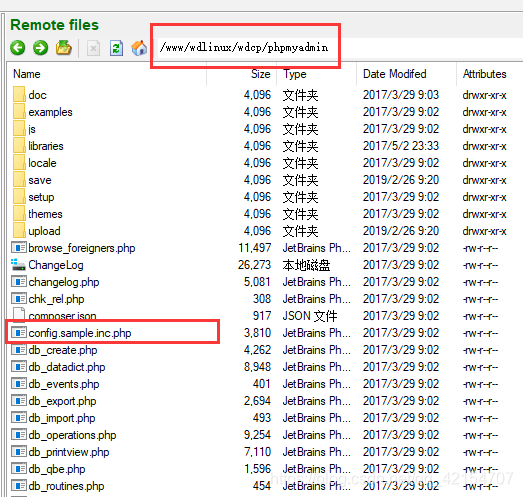523x497 pixels.
Task: Select file name chk_rel.php
Action: 56,299
